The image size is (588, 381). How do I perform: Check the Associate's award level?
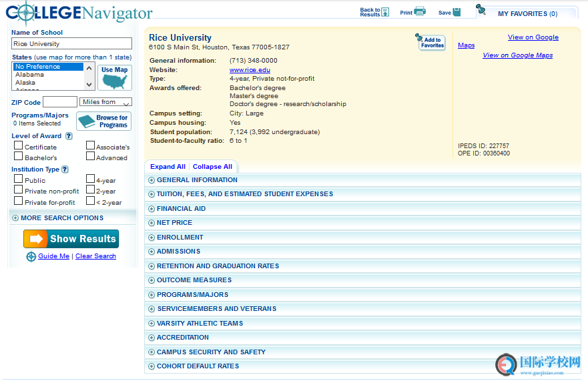90,145
